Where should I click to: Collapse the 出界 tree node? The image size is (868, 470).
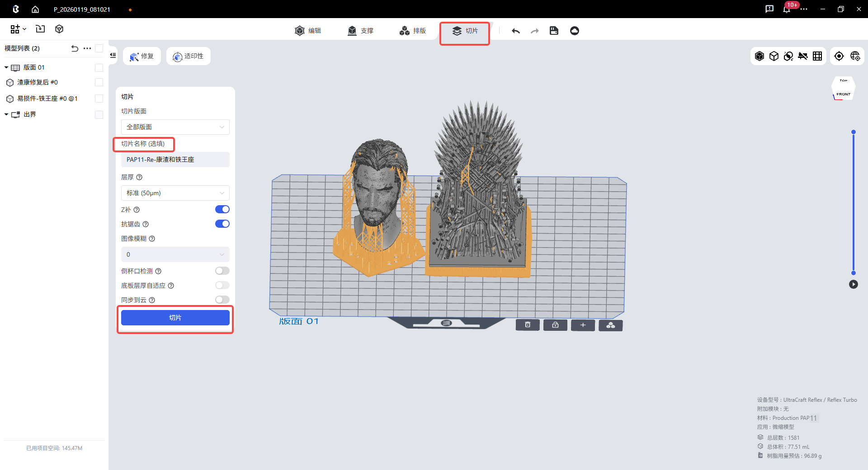[x=6, y=114]
